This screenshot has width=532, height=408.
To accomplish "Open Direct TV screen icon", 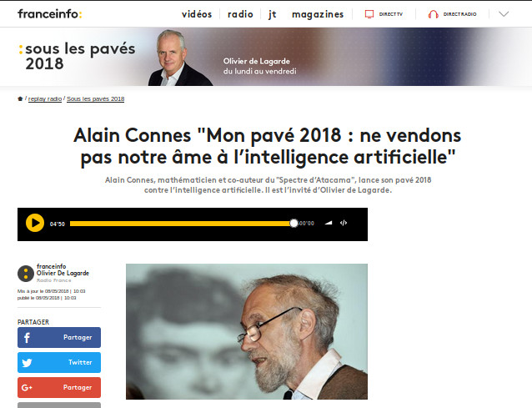I will [369, 14].
